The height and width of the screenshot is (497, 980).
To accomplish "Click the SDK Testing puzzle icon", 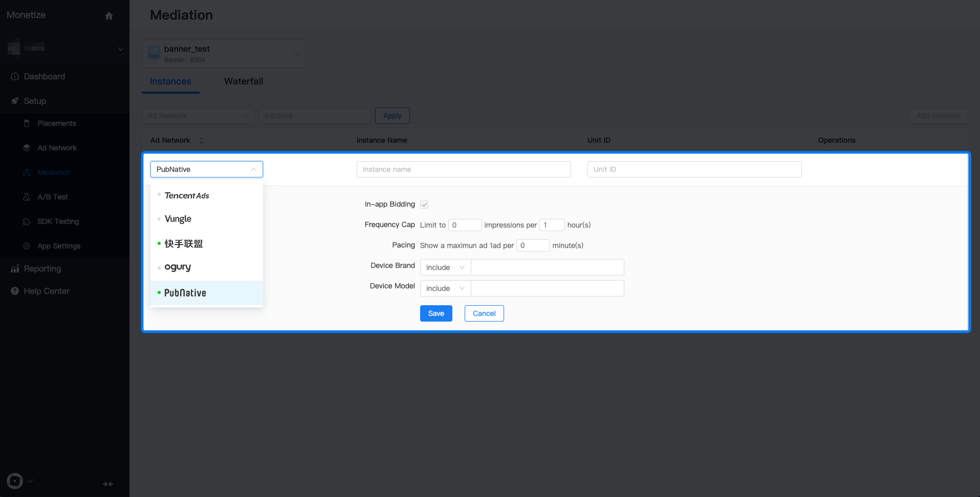I will [x=27, y=221].
